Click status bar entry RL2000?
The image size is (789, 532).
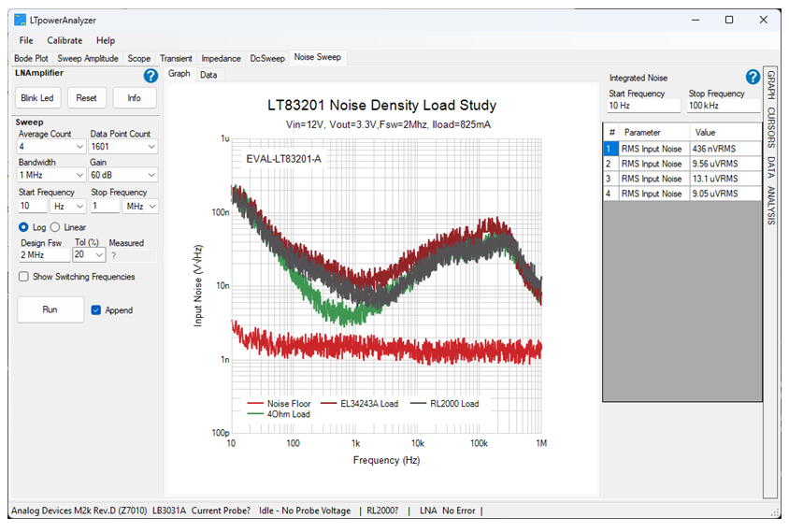[x=382, y=510]
